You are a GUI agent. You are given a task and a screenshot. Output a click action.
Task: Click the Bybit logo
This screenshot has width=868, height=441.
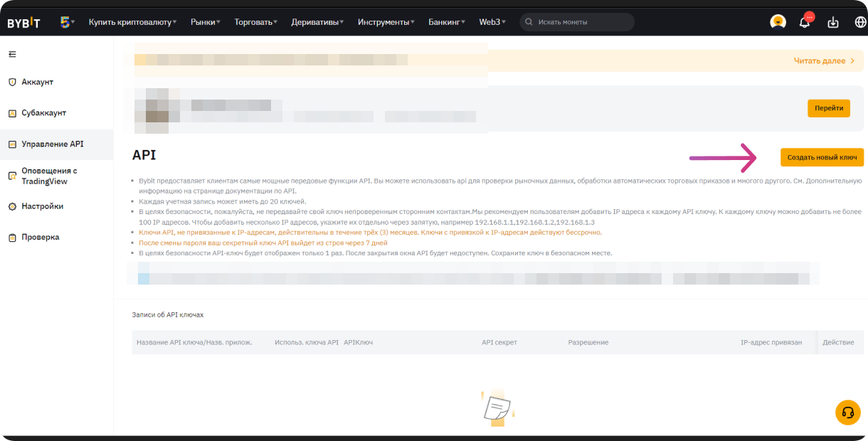tap(23, 23)
